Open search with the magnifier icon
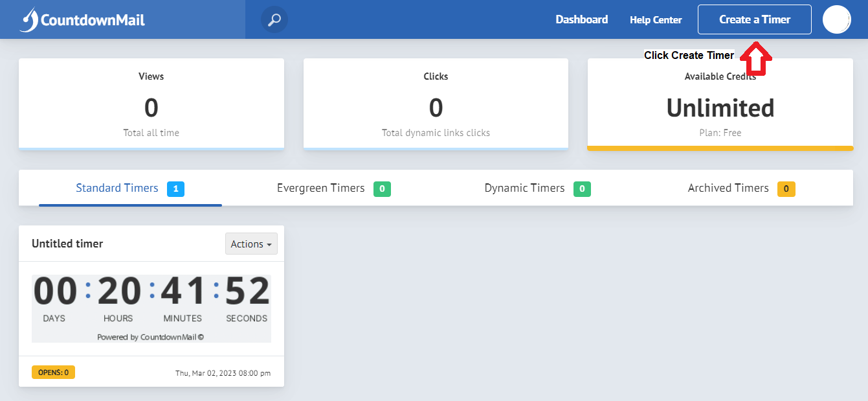This screenshot has height=401, width=868. [274, 19]
